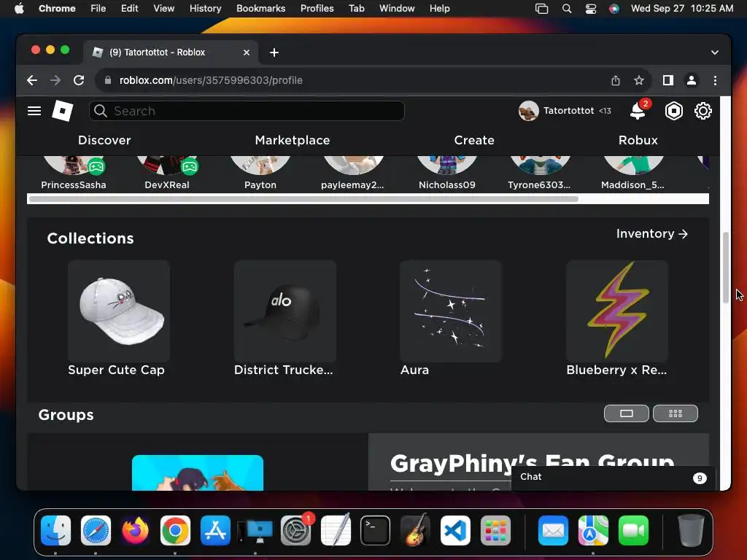Open the Window menu

(397, 9)
